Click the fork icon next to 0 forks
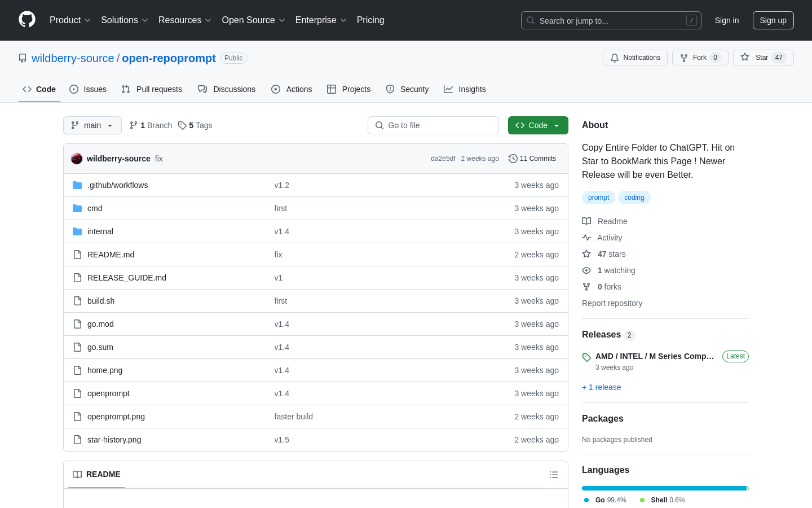This screenshot has height=508, width=812. tap(586, 287)
